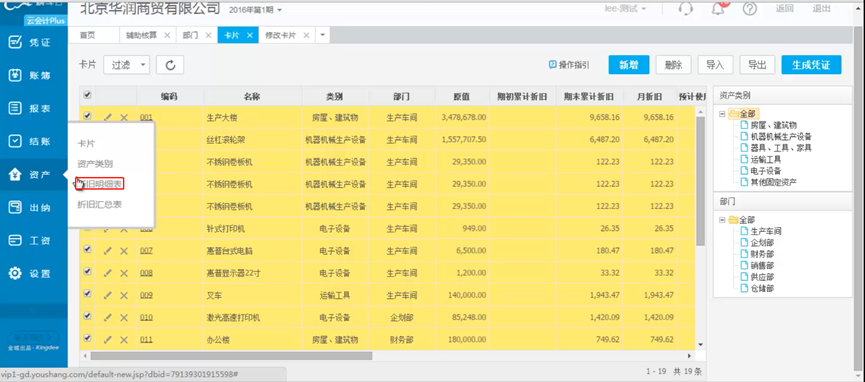Image resolution: width=865 pixels, height=382 pixels.
Task: Edit card 007 with its pencil icon
Action: (x=108, y=251)
